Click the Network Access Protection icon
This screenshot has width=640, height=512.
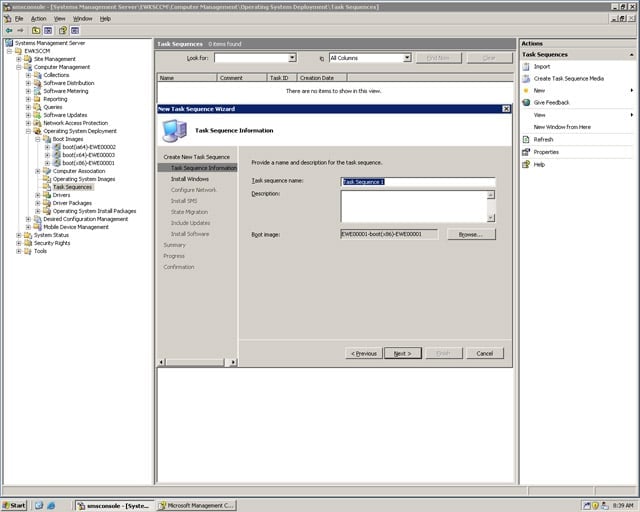coord(38,123)
